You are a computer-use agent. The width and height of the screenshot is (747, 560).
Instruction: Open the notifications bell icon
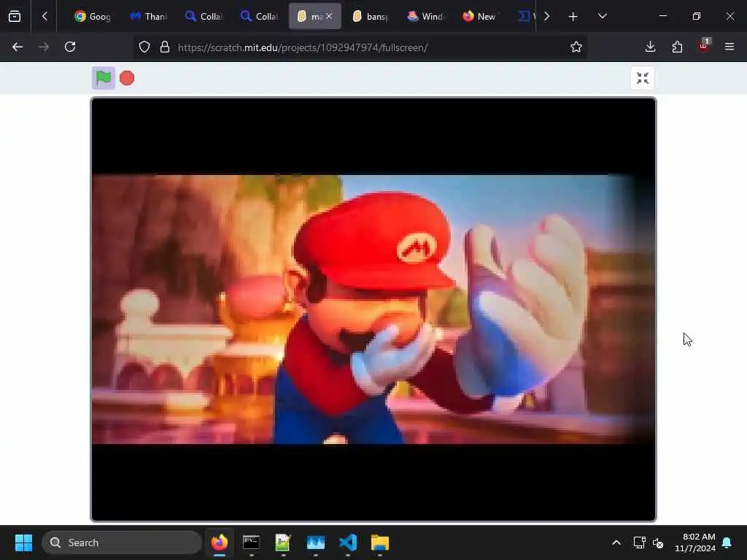(727, 542)
